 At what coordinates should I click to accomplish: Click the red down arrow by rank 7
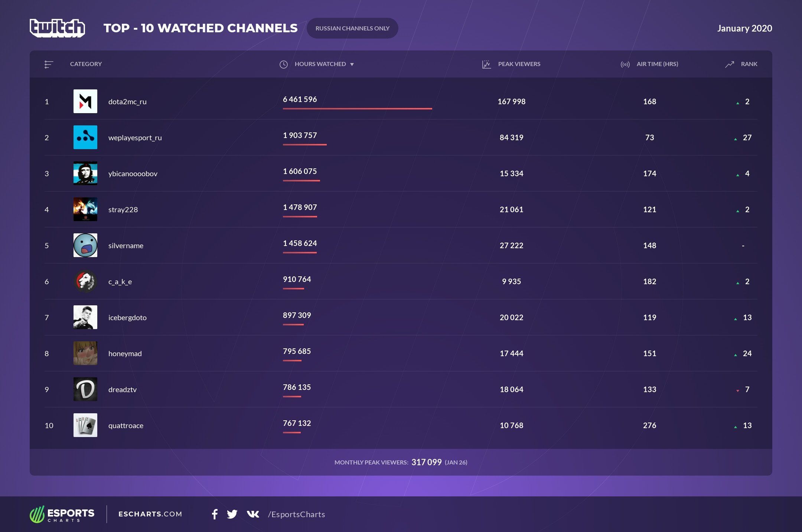click(738, 391)
